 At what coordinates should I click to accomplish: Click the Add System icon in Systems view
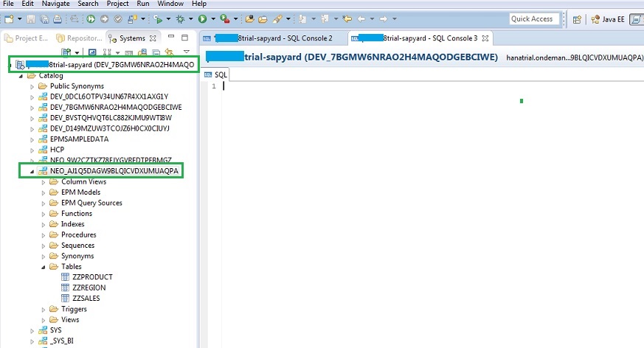(x=66, y=52)
